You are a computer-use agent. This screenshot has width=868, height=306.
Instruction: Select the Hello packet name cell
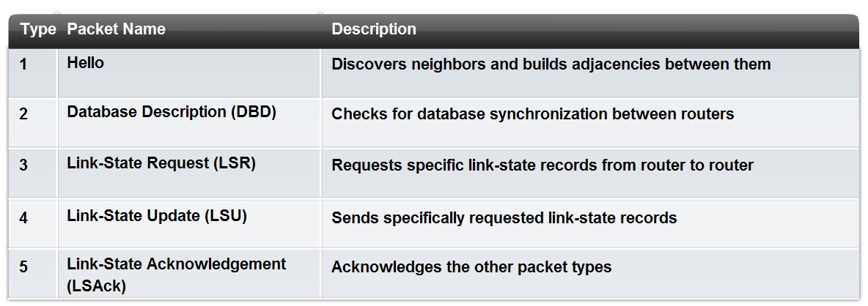[85, 63]
